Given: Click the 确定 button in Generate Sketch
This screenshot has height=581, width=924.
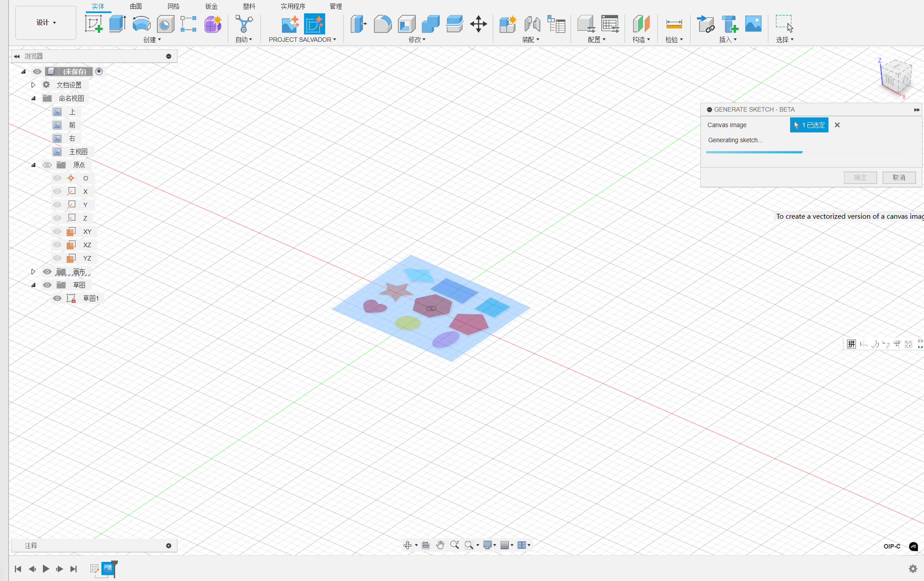Looking at the screenshot, I should coord(860,177).
